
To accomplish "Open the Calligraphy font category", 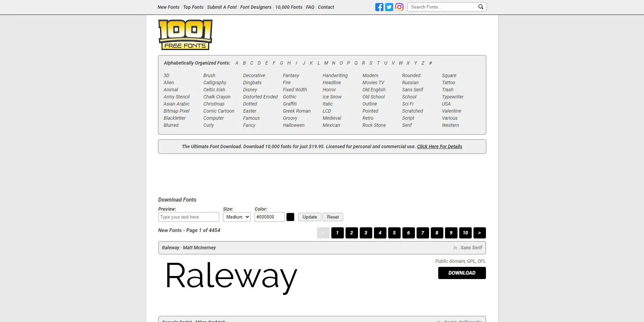I will [x=215, y=83].
